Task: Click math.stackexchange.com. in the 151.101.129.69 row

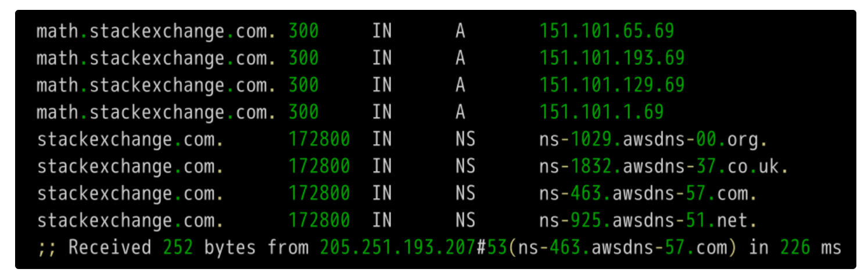Action: coord(156,85)
